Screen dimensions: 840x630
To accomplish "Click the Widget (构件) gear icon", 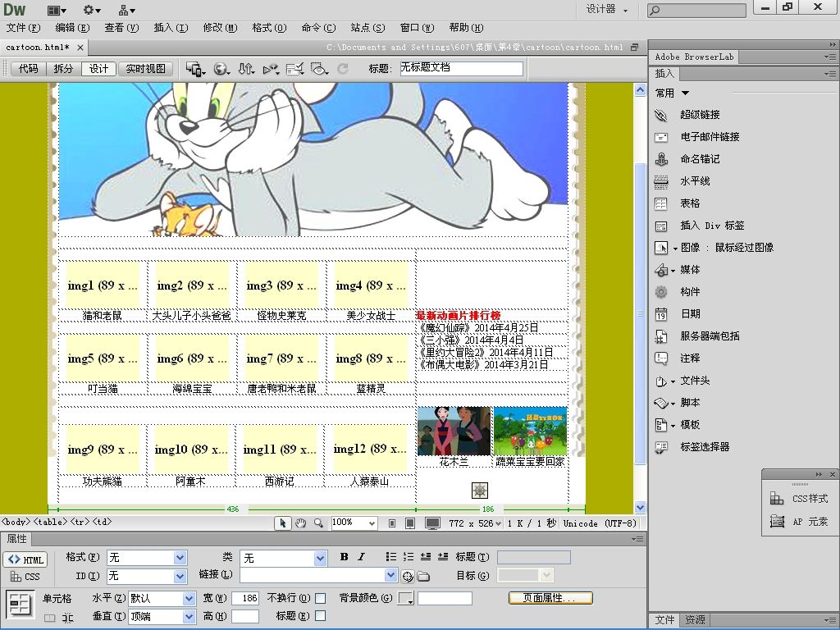I will click(x=661, y=292).
